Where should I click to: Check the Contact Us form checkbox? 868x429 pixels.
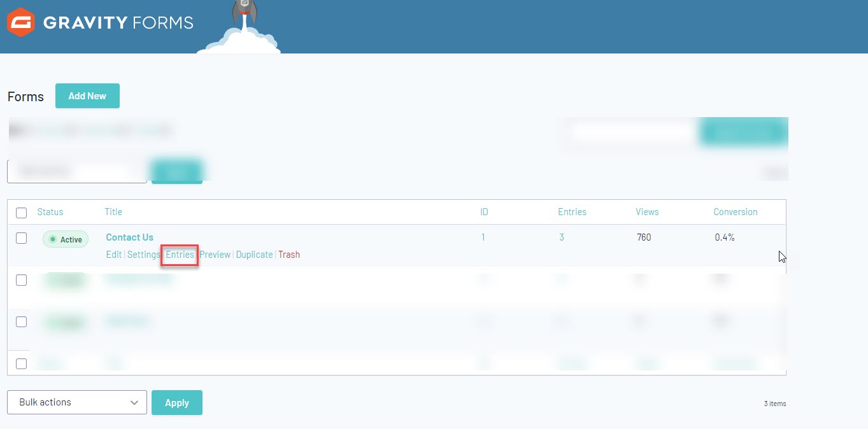21,237
